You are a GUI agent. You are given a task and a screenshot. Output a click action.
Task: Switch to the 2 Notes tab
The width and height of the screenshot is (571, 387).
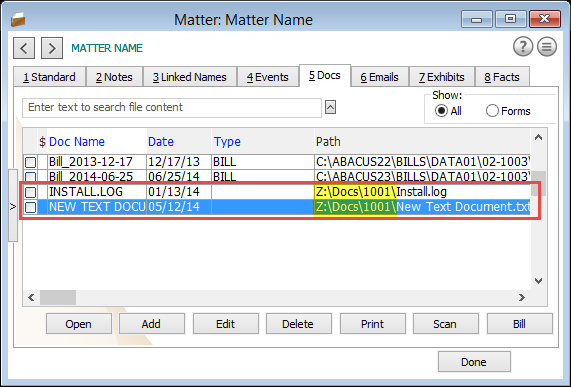(x=114, y=77)
